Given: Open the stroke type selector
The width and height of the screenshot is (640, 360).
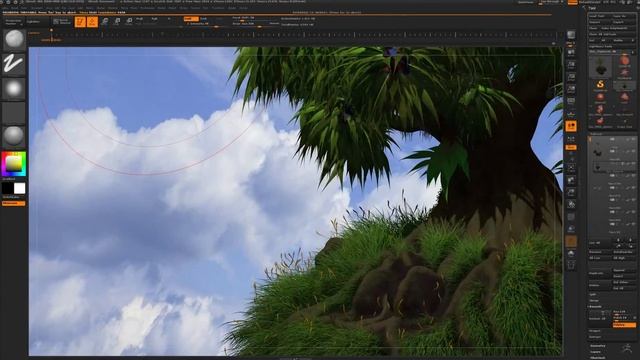Looking at the screenshot, I should pyautogui.click(x=14, y=64).
